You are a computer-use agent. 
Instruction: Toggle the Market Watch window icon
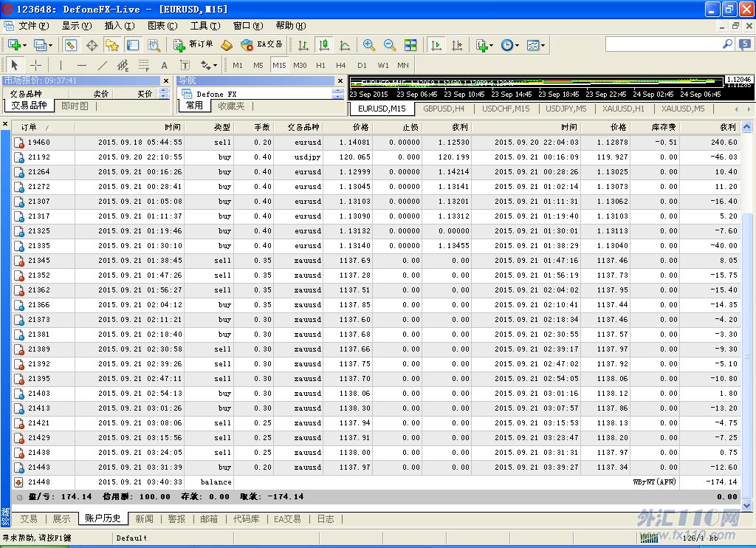pyautogui.click(x=71, y=45)
